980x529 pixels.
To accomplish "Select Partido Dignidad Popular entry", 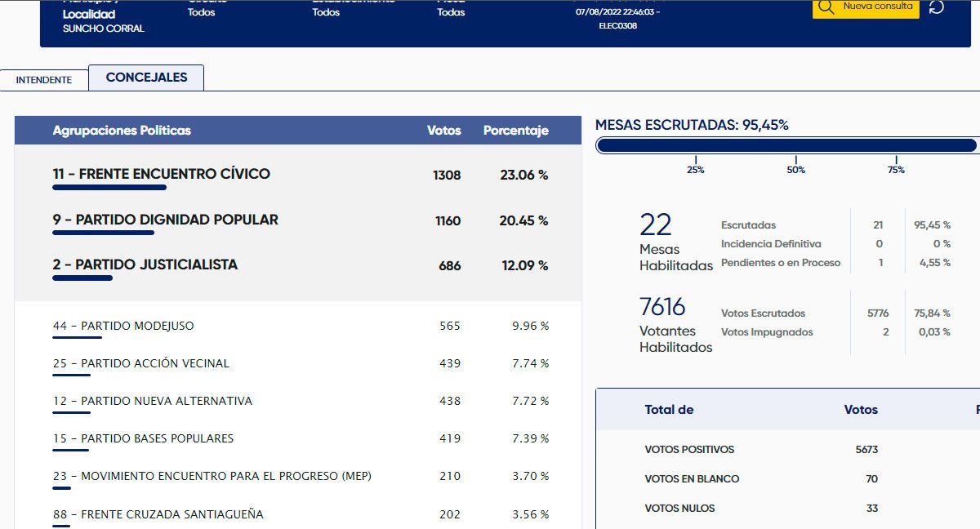I will click(x=165, y=220).
